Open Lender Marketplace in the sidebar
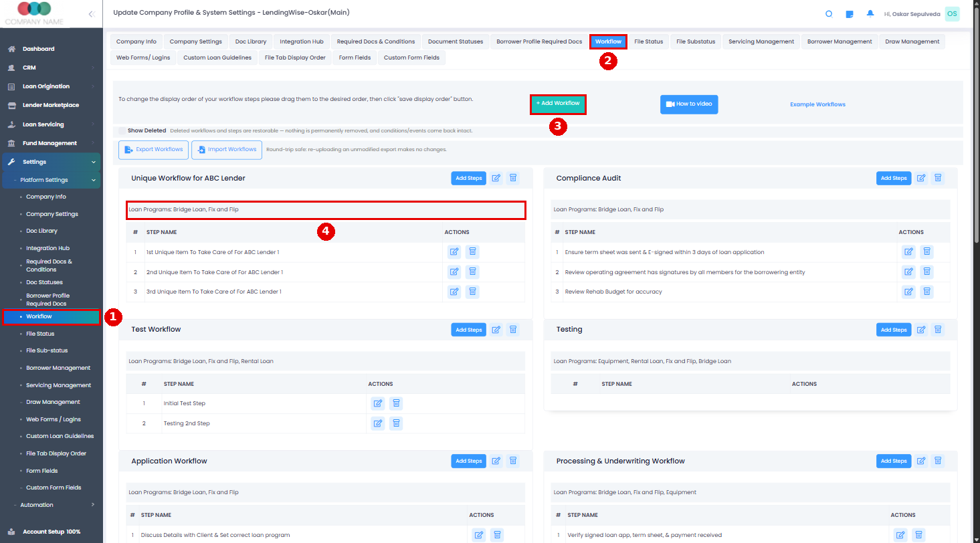Viewport: 980px width, 543px height. click(x=51, y=105)
